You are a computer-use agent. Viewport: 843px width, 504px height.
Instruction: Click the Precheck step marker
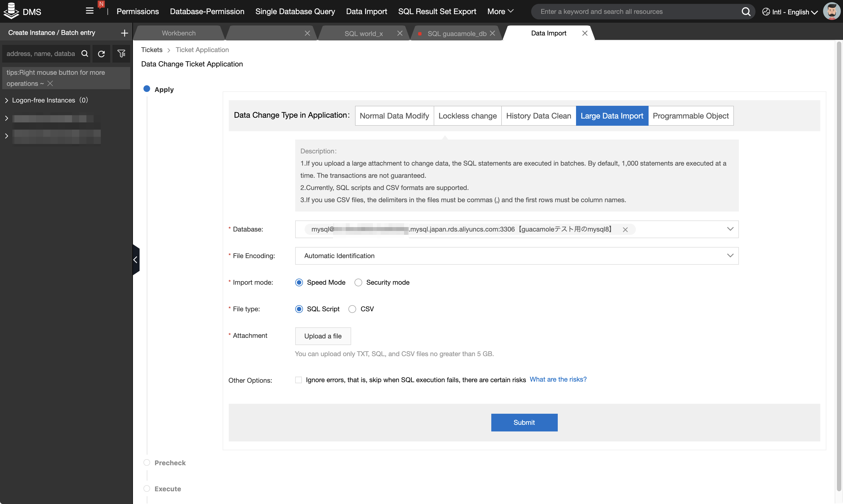click(147, 462)
